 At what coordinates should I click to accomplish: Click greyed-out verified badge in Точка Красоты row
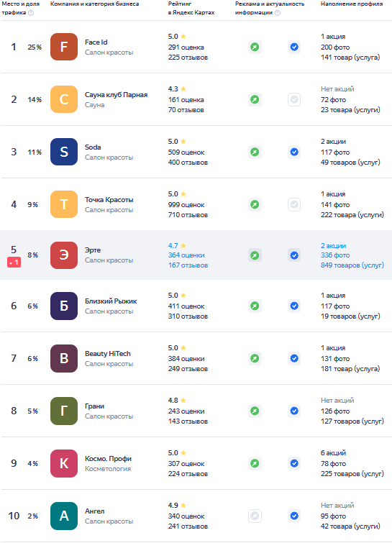coord(294,205)
